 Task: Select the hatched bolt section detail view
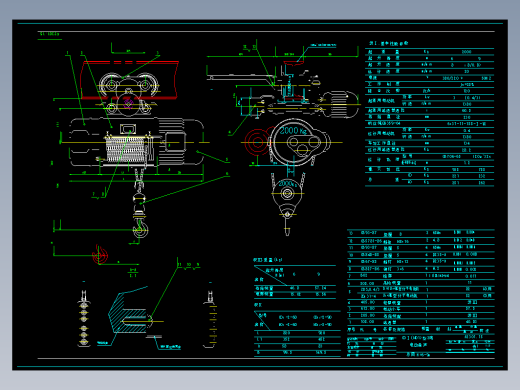pyautogui.click(x=131, y=311)
